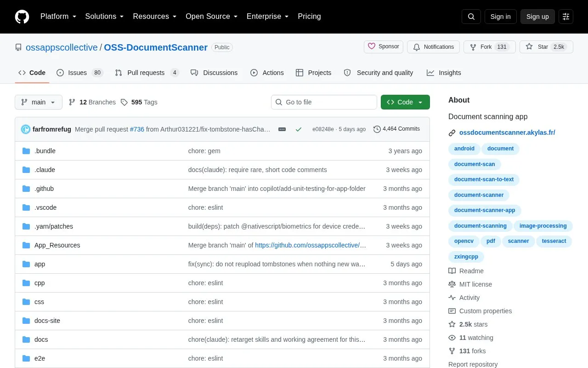Click the docs-site folder icon
Viewport: 588px width, 368px height.
click(x=26, y=321)
